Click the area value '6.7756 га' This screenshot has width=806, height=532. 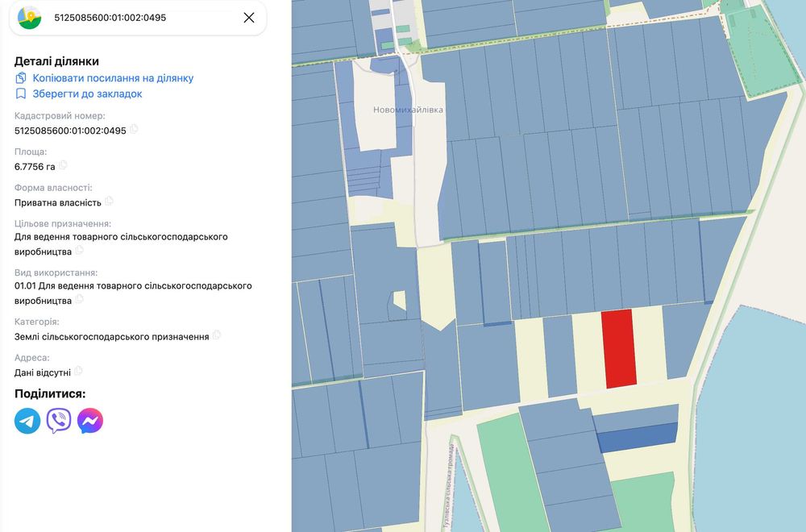click(35, 167)
